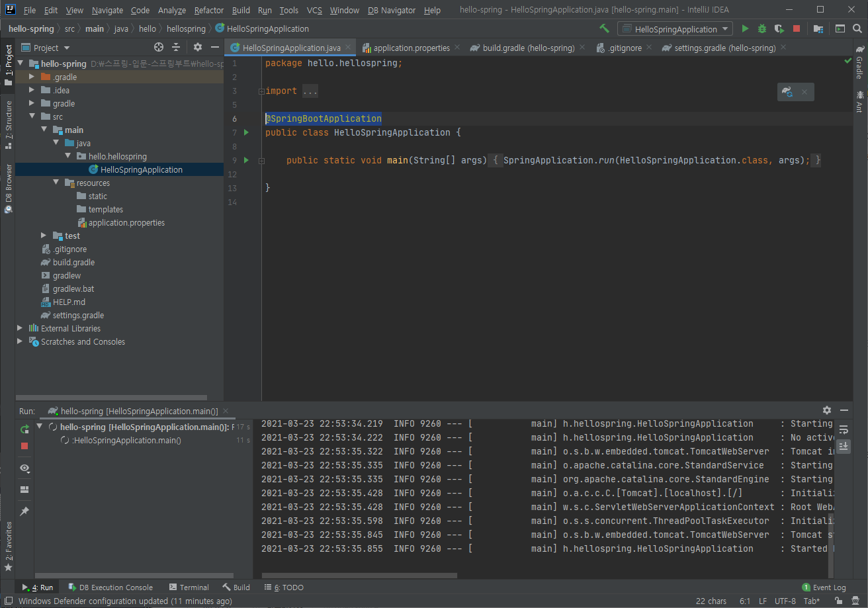The image size is (868, 608).
Task: Expand the .gradle folder
Action: click(31, 77)
